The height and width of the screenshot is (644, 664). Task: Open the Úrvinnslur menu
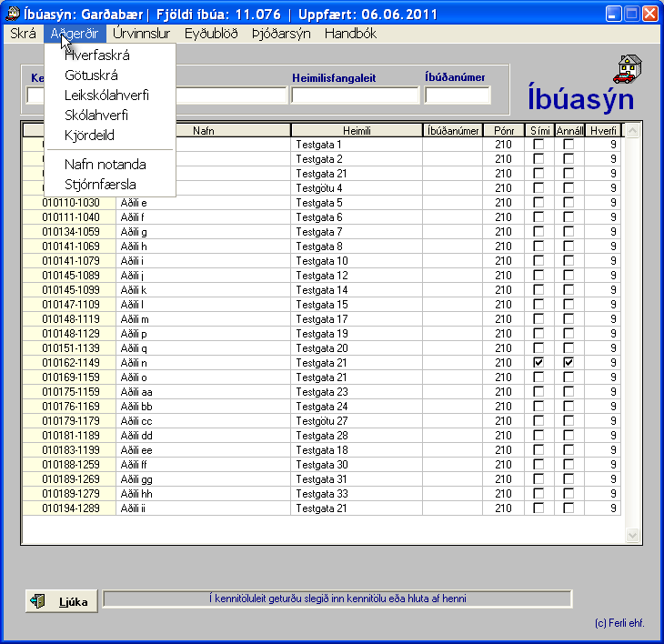[x=141, y=34]
